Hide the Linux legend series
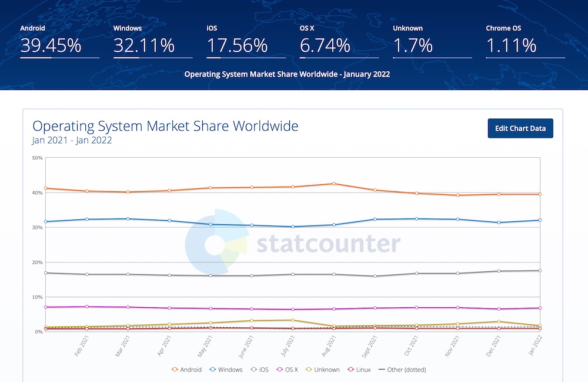Screen dimensions: 588x382 359,370
